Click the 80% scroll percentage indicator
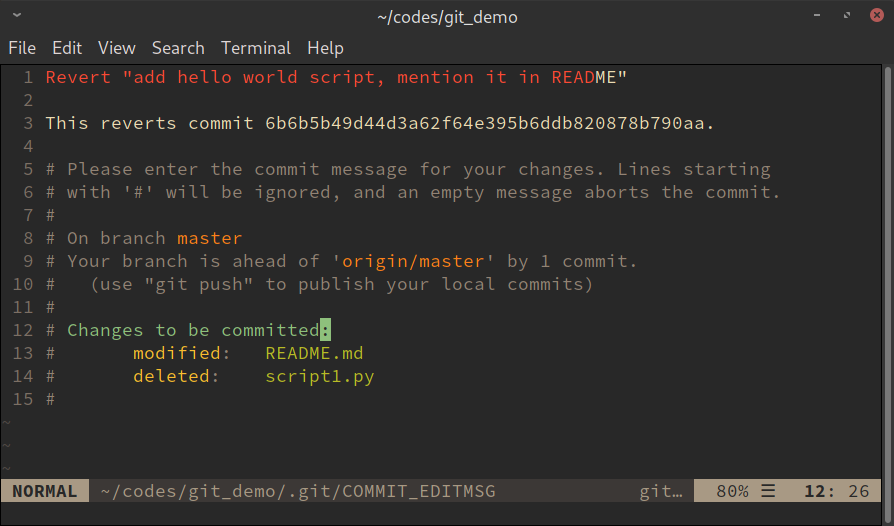This screenshot has width=894, height=526. [732, 491]
